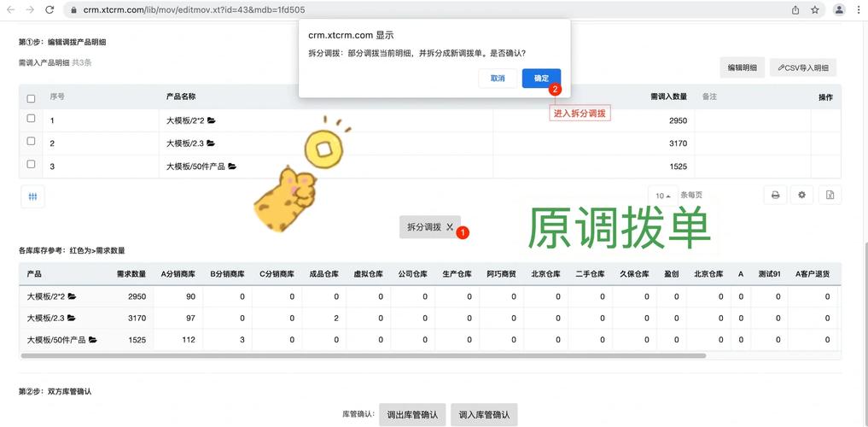Click the C分销商库 column header
The height and width of the screenshot is (427, 868).
[x=277, y=274]
